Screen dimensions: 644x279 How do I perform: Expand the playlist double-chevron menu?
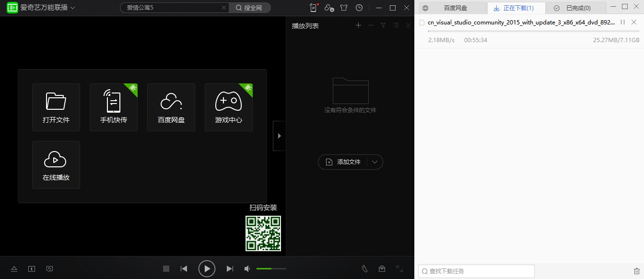(x=408, y=25)
